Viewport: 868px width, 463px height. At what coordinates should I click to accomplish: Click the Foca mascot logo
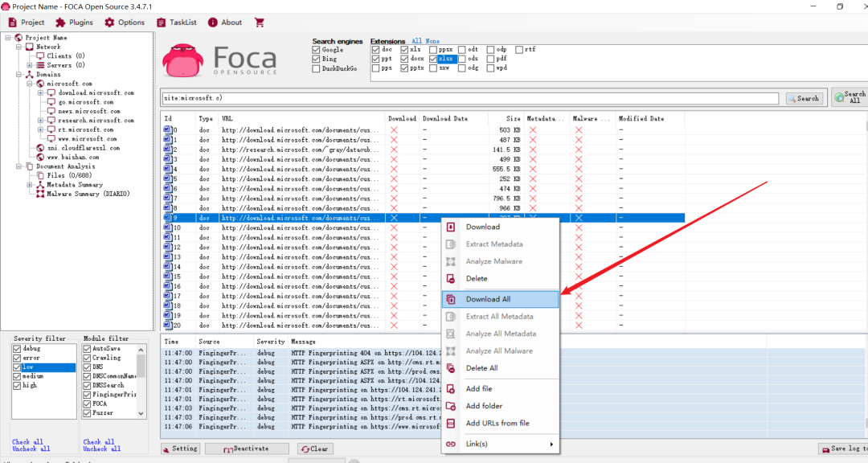coord(183,60)
